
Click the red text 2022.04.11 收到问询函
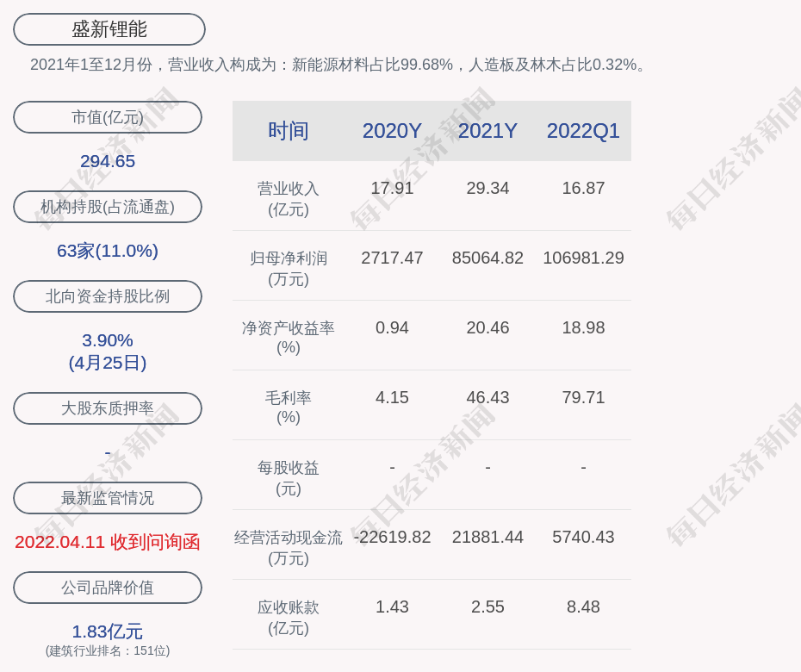(x=108, y=542)
